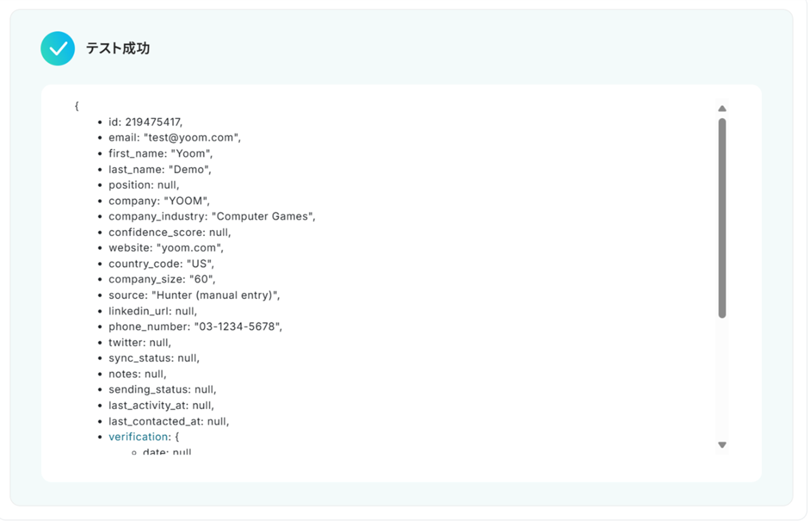Click the website yoom.com entry
812x521 pixels.
click(166, 248)
